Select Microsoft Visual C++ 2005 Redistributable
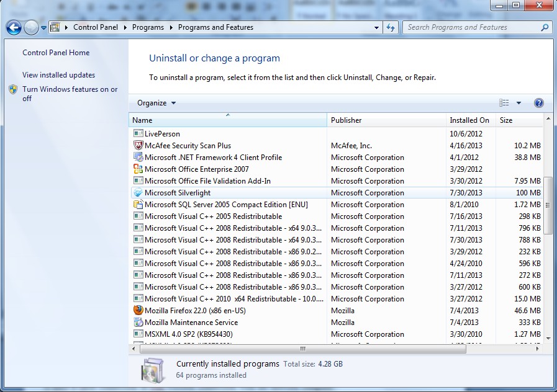 pos(213,216)
